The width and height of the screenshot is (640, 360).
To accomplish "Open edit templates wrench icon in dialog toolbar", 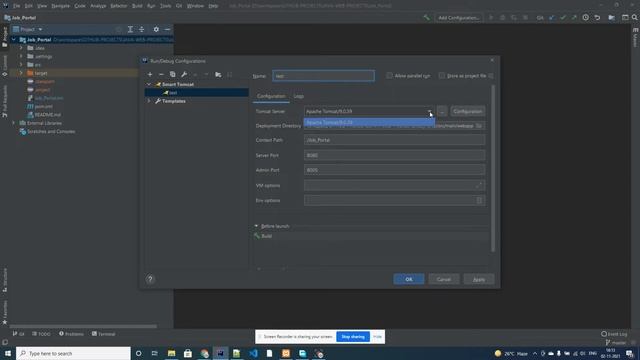I will (x=184, y=74).
